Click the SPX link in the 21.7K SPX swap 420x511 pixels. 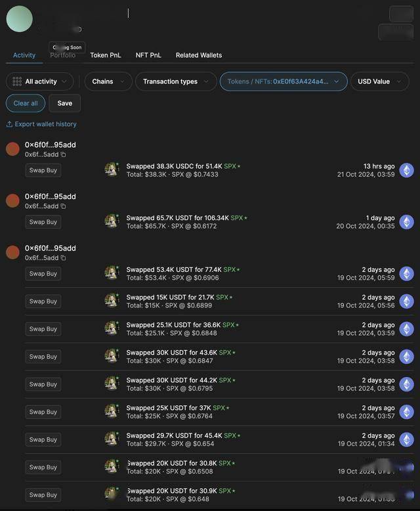[222, 298]
